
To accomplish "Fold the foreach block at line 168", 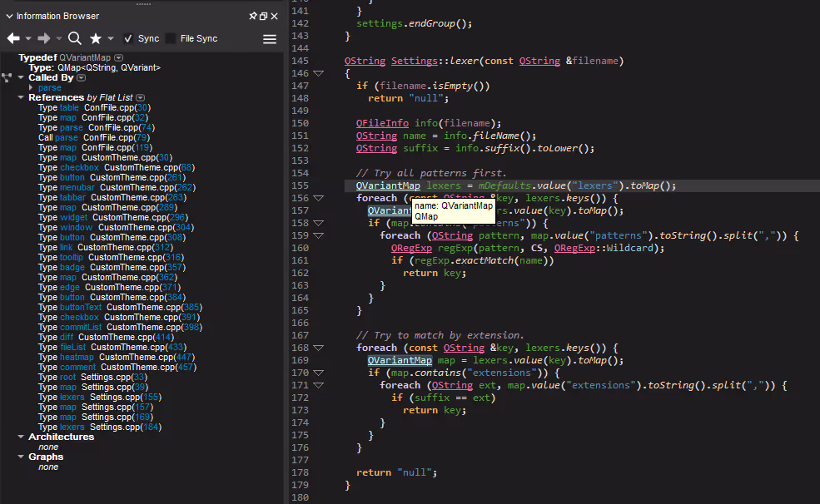I will click(x=319, y=348).
